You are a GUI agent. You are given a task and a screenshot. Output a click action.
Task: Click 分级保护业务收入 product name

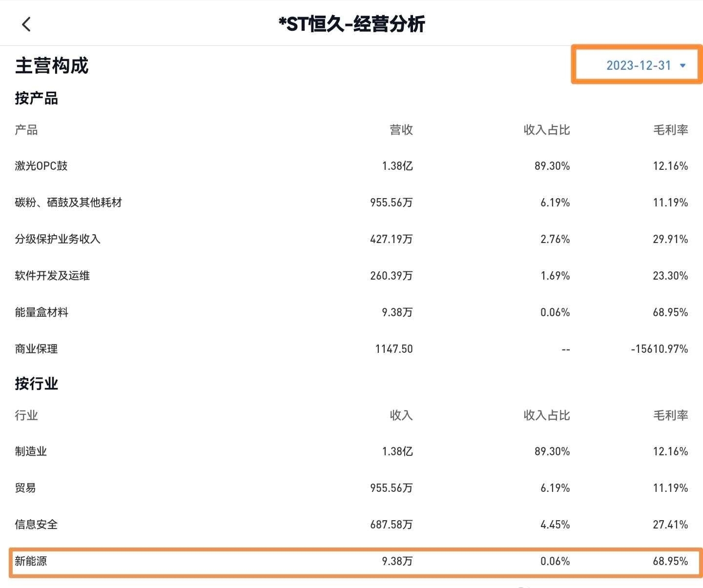(58, 239)
